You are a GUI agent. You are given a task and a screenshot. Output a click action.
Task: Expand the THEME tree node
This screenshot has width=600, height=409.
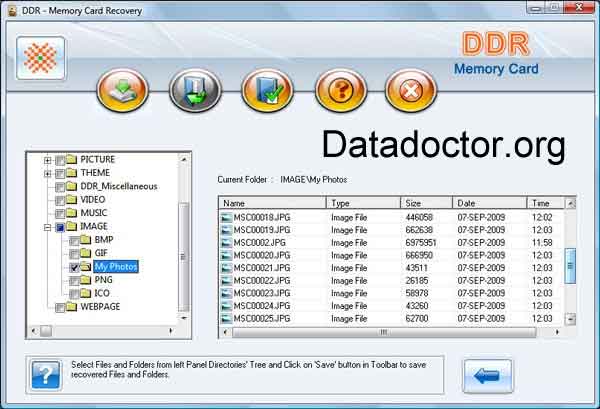pos(47,174)
